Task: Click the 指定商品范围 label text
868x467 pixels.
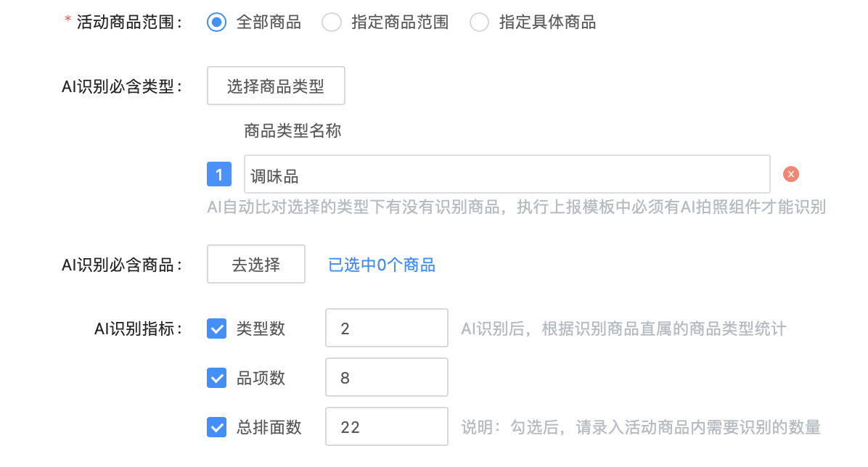Action: coord(400,22)
